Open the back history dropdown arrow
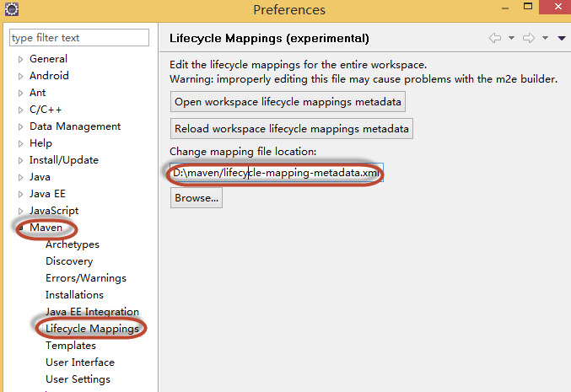 click(511, 38)
